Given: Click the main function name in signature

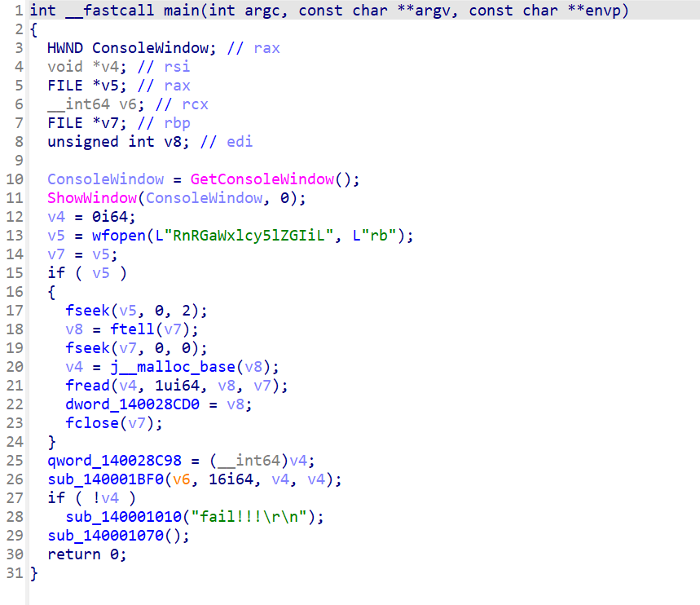Looking at the screenshot, I should (x=181, y=11).
